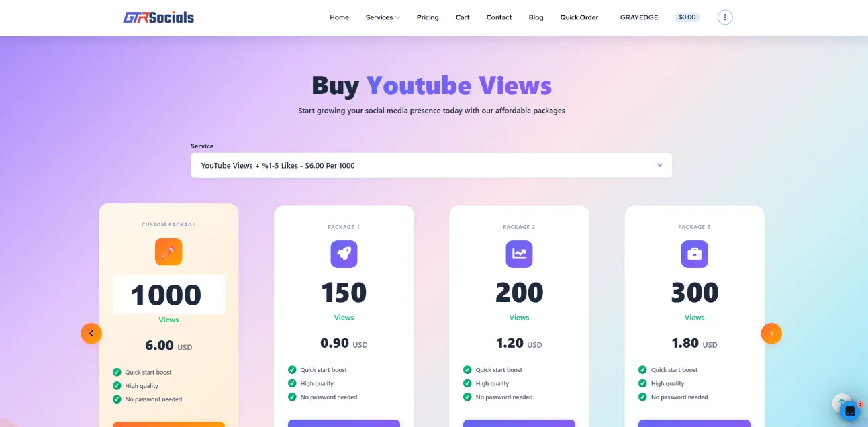Viewport: 868px width, 427px height.
Task: Go to the Home page
Action: (339, 17)
